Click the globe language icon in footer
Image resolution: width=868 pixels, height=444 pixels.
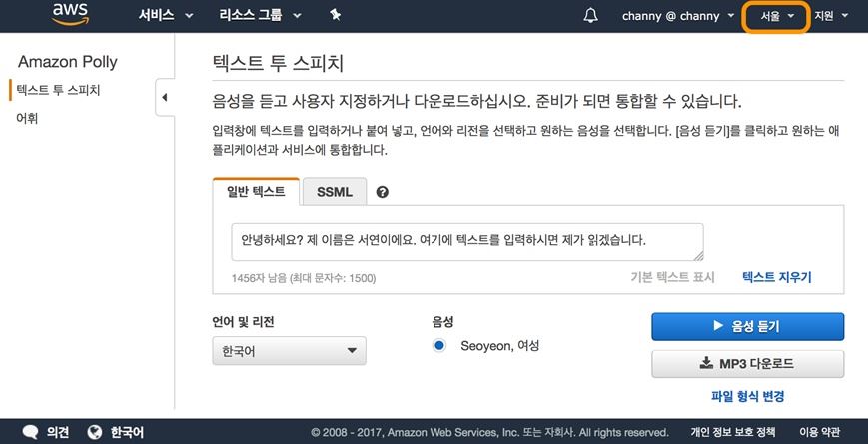pos(95,432)
